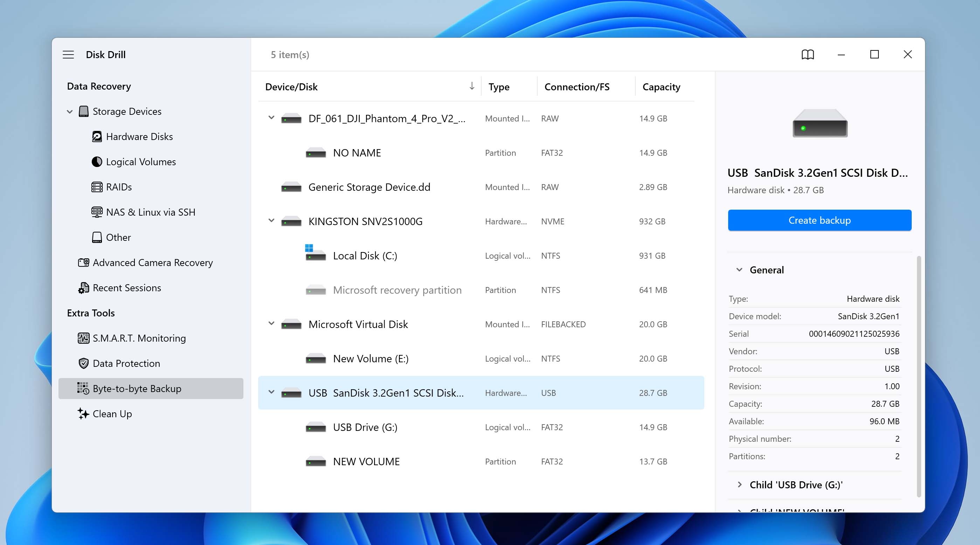This screenshot has width=980, height=545.
Task: Click the Available 96.0 MB value
Action: click(x=884, y=421)
